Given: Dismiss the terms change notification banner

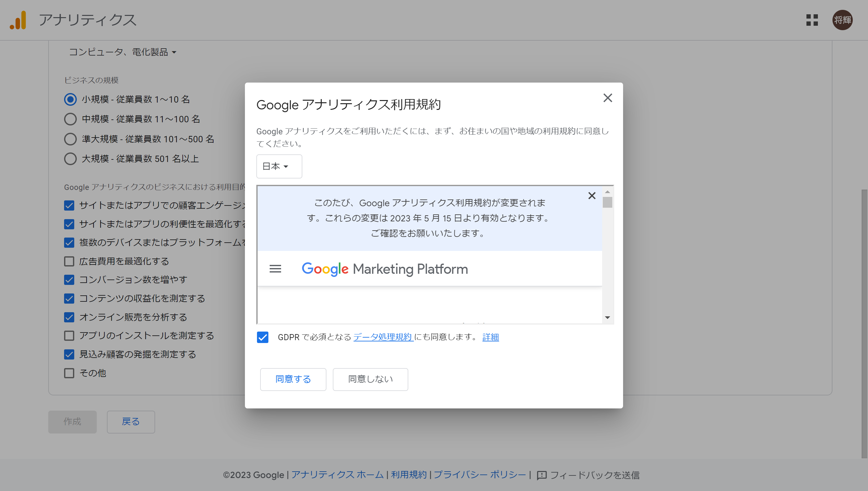Looking at the screenshot, I should point(592,196).
